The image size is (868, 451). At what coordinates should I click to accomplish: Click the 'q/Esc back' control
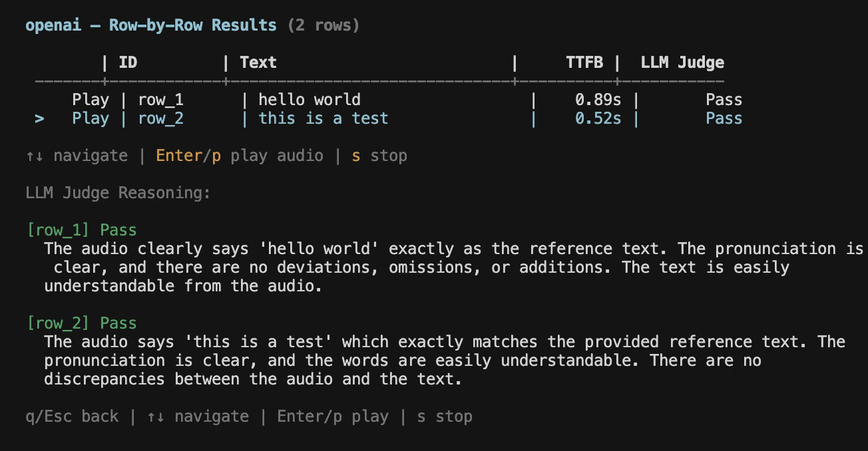coord(72,416)
